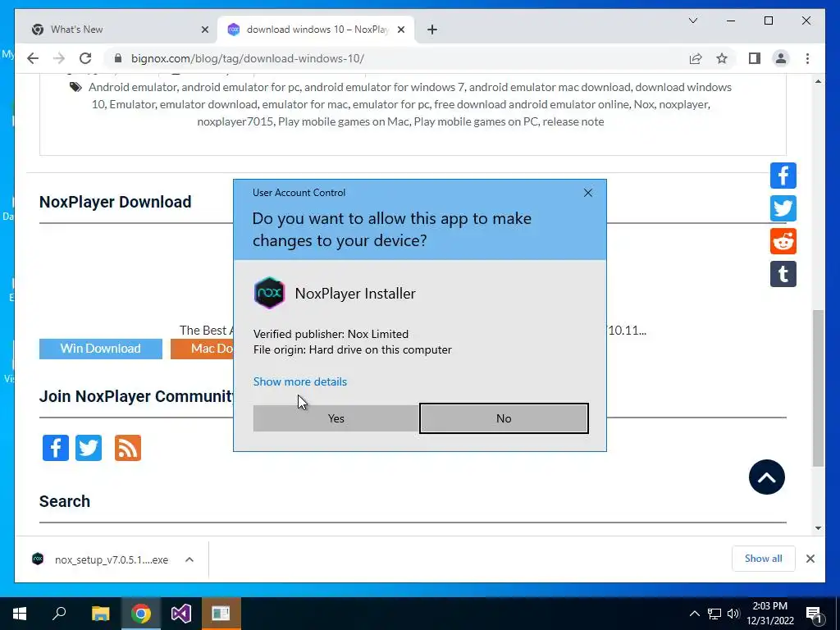Open Visual Studio from taskbar
The height and width of the screenshot is (630, 840).
[181, 614]
